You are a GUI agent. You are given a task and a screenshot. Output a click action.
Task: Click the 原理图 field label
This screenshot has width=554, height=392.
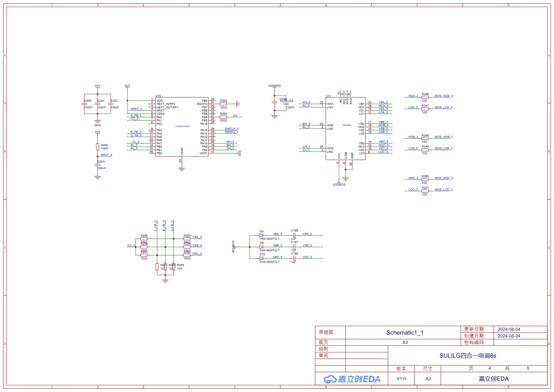(x=326, y=332)
